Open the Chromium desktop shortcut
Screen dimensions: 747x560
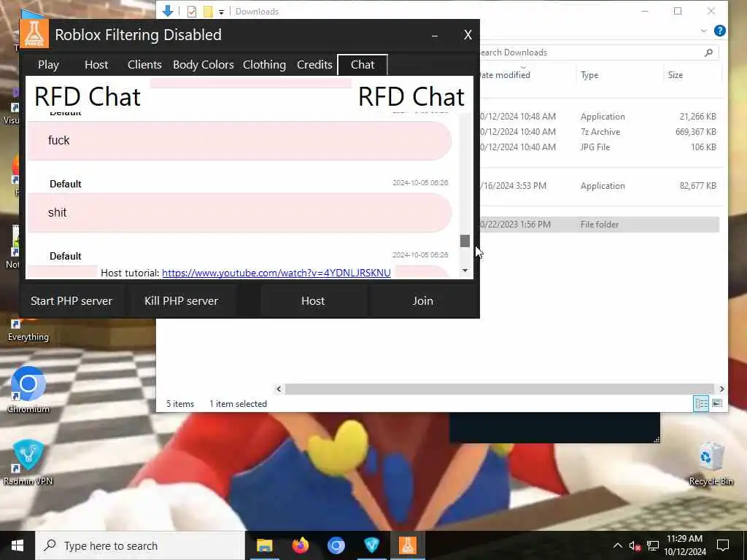[28, 389]
